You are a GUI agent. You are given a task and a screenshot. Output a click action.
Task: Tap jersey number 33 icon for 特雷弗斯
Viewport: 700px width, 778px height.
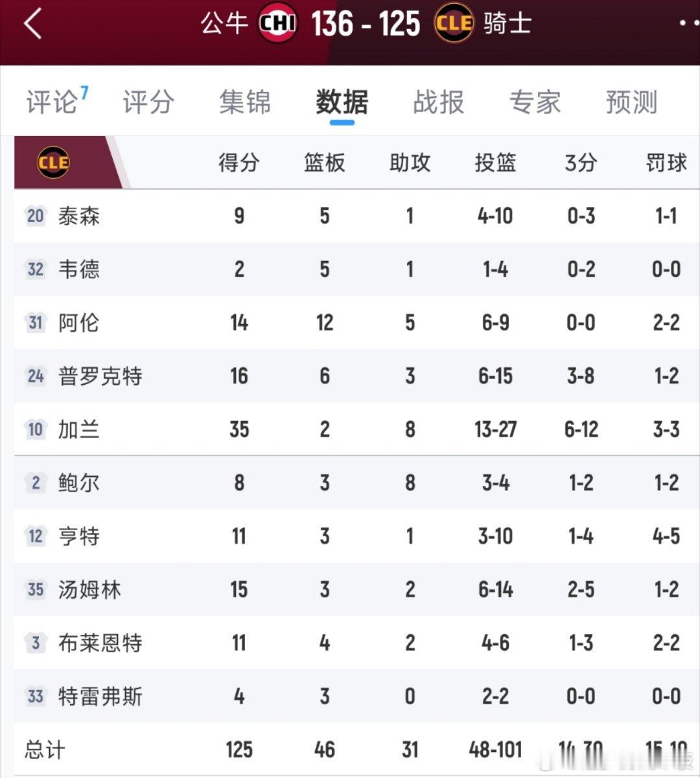36,696
